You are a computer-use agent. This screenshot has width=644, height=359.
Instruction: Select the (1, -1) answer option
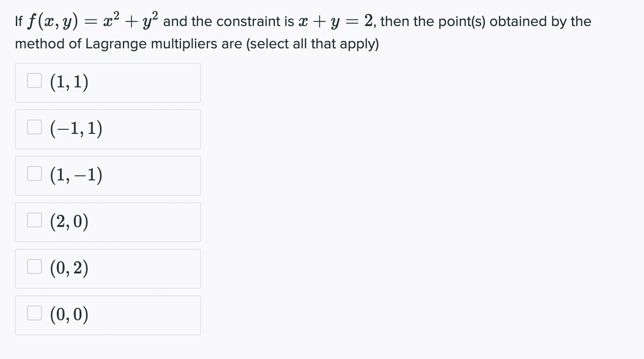point(107,175)
